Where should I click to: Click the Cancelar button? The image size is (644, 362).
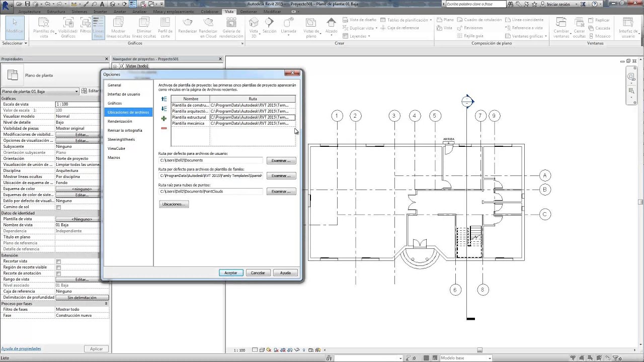(x=258, y=273)
